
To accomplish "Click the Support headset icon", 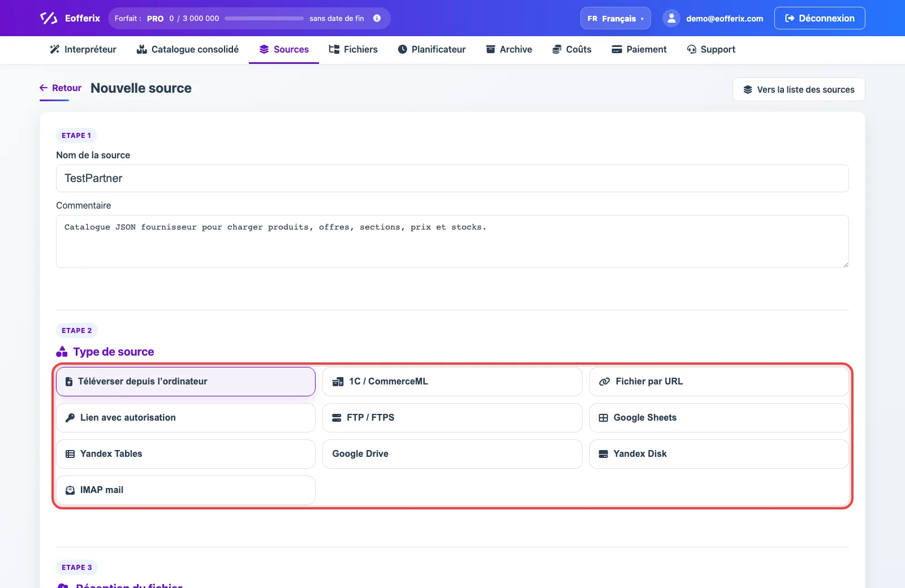I will click(691, 49).
